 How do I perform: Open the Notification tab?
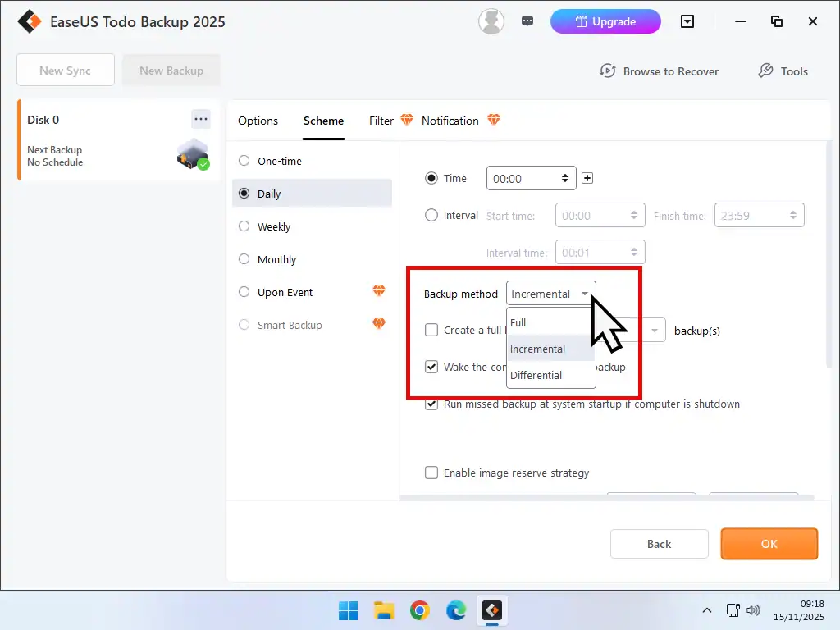[x=450, y=121]
